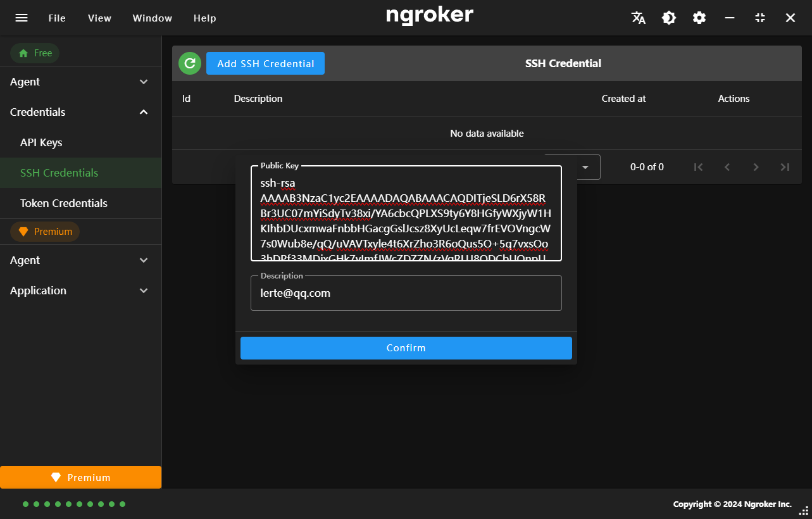The height and width of the screenshot is (519, 812).
Task: Click the Confirm button
Action: (x=406, y=348)
